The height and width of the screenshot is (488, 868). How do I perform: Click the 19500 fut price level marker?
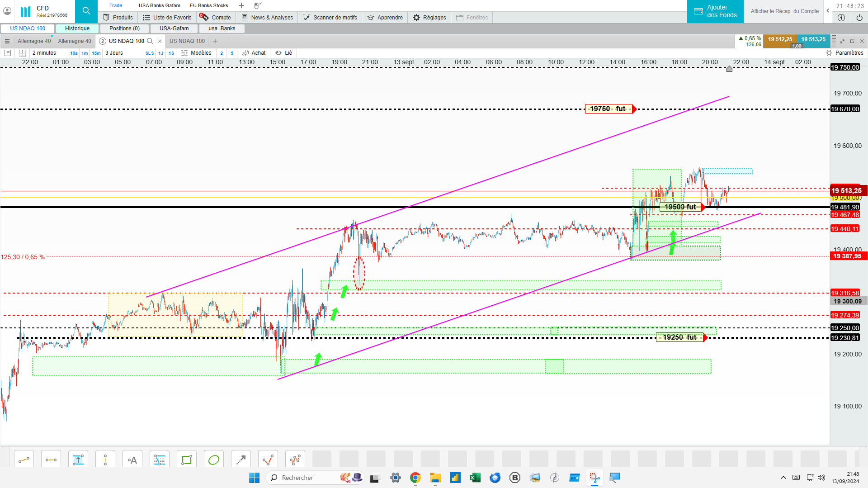680,207
